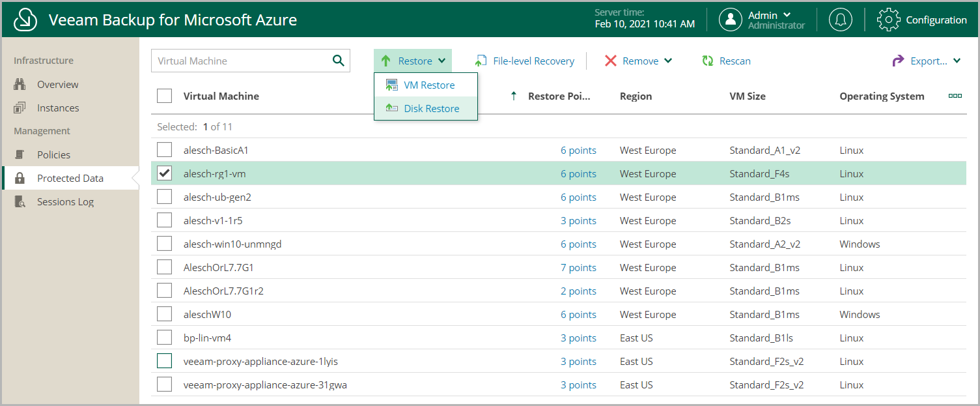Click the Veeam cloud logo icon

[25, 20]
